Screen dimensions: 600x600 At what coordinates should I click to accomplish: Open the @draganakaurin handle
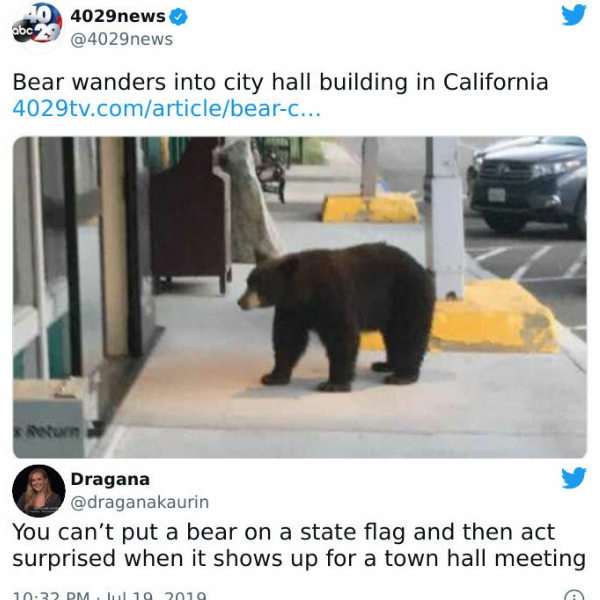click(140, 502)
